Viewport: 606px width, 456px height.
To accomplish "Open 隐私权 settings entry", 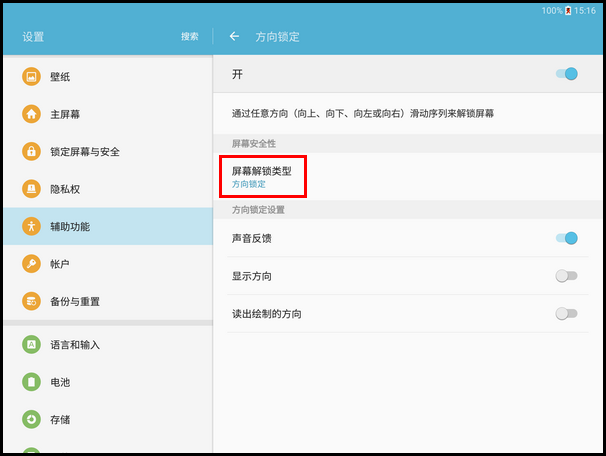I will pos(108,189).
